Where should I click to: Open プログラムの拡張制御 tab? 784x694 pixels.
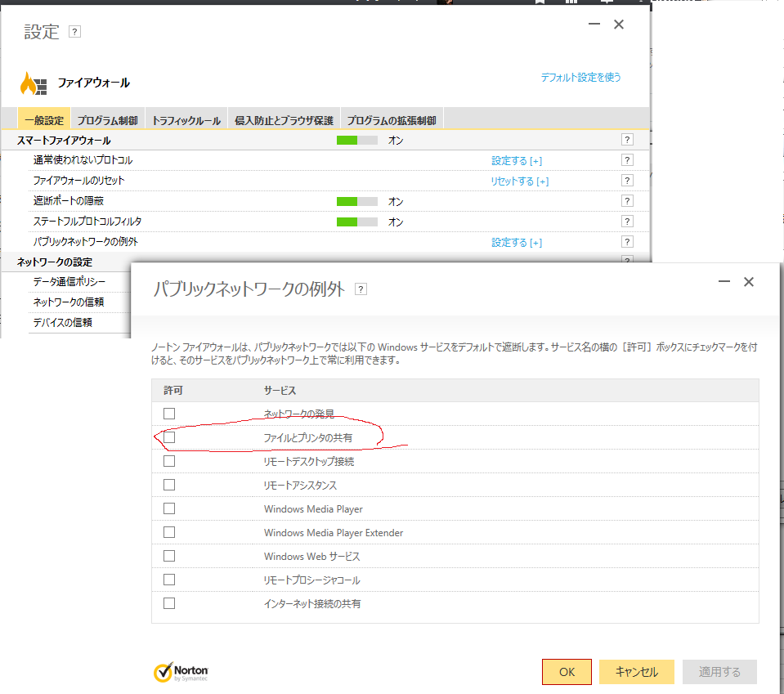click(x=392, y=120)
